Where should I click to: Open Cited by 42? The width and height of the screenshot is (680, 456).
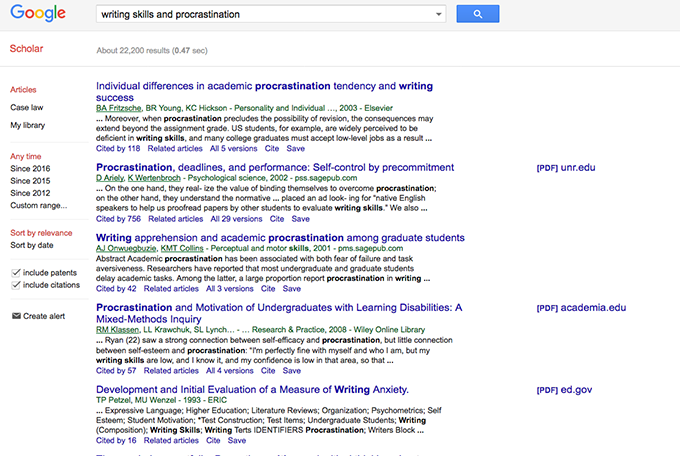(116, 289)
